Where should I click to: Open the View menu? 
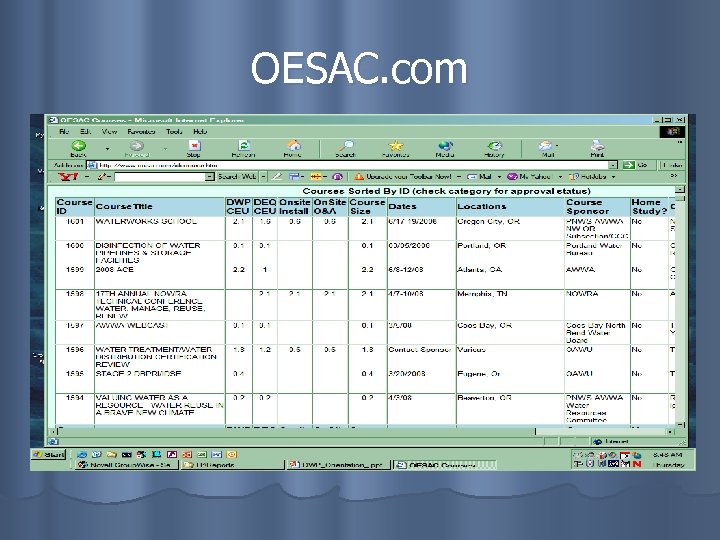(x=109, y=132)
